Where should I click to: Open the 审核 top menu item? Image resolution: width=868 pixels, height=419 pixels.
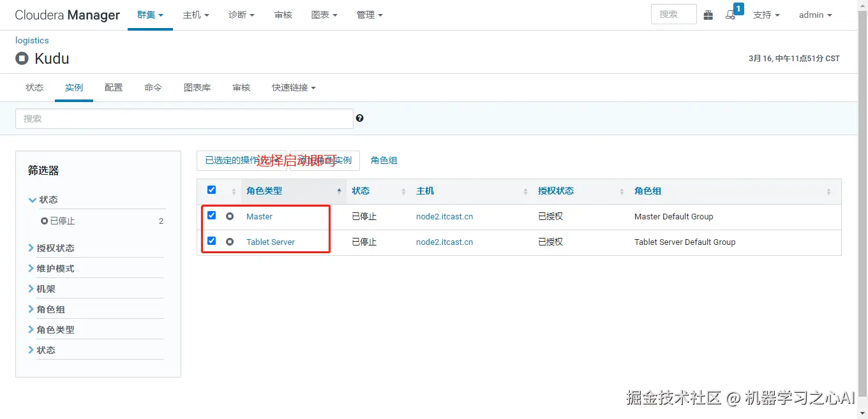(283, 15)
